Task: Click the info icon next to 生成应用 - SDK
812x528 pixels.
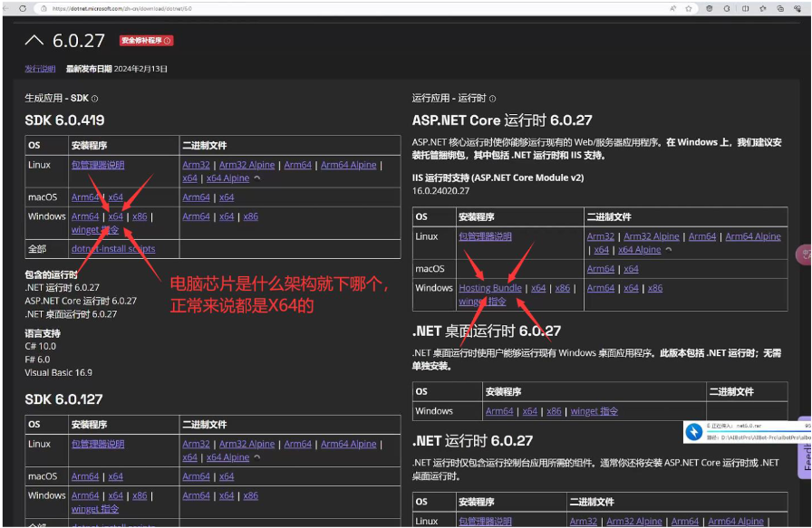Action: coord(95,98)
